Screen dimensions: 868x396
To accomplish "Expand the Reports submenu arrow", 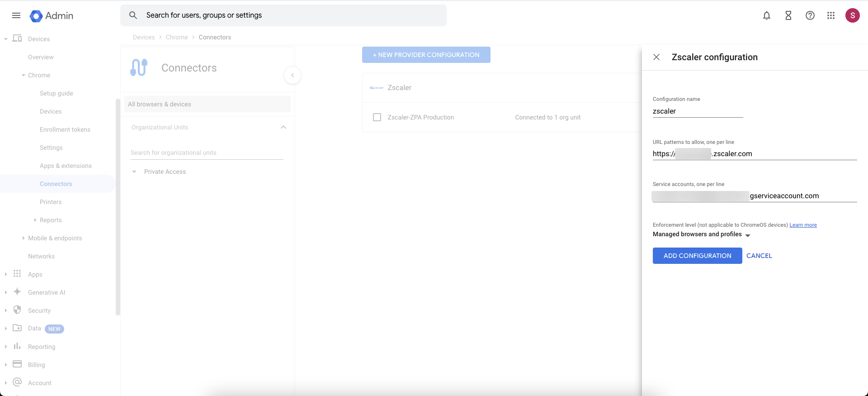I will (x=35, y=220).
